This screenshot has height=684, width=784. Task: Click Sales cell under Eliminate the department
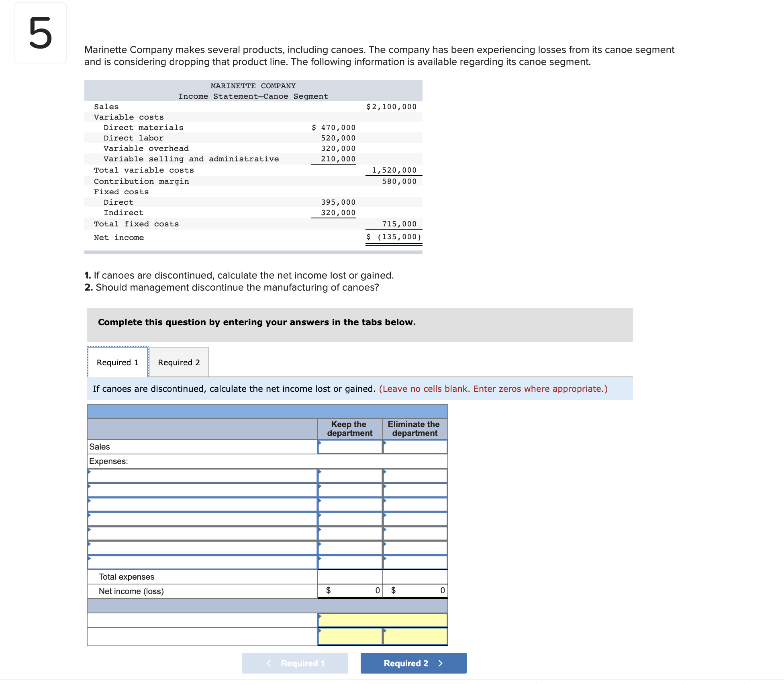pos(415,447)
